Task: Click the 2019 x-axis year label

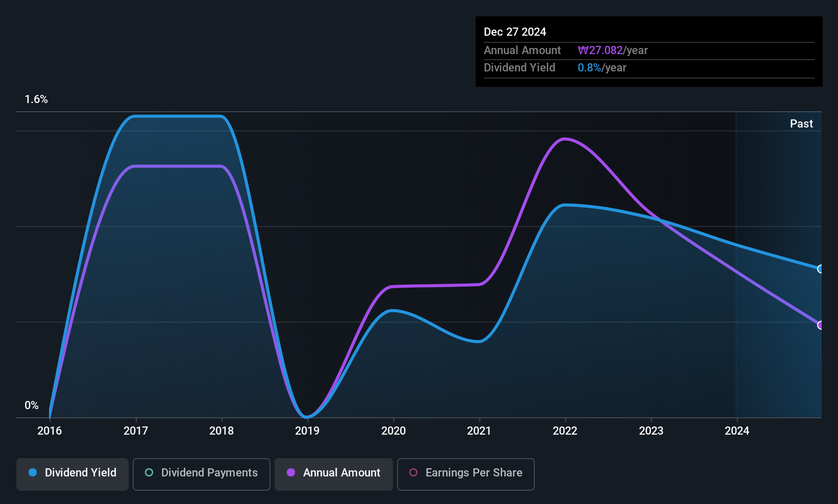Action: pyautogui.click(x=307, y=431)
